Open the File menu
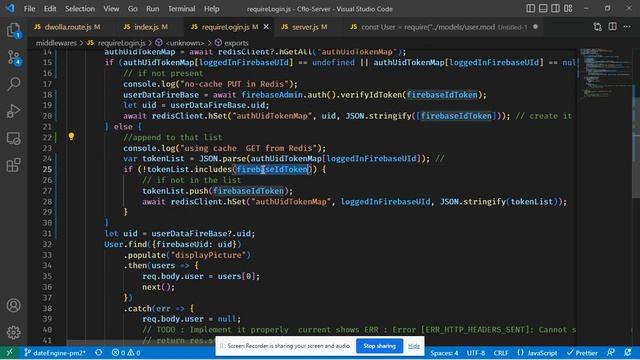The image size is (640, 360). pyautogui.click(x=29, y=9)
